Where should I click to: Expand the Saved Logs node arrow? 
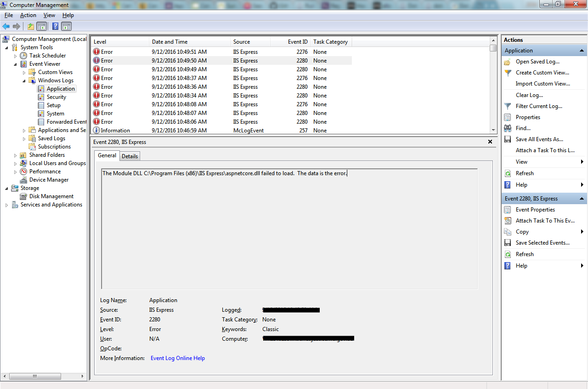(24, 138)
